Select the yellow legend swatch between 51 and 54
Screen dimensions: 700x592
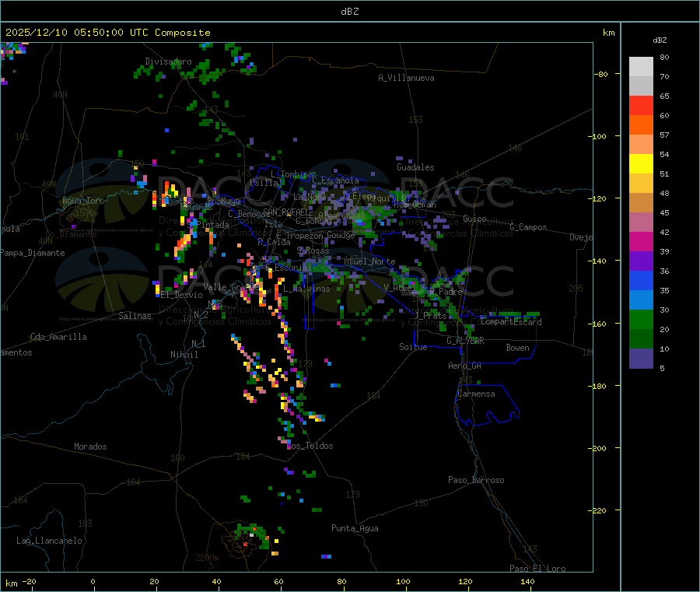pos(641,164)
